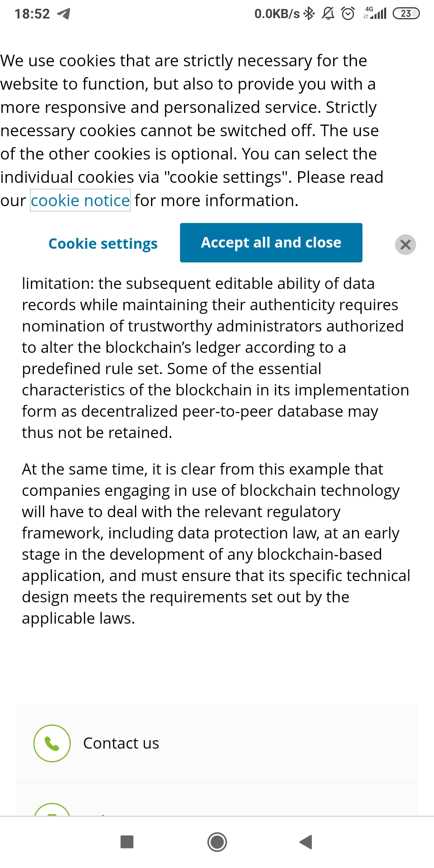Open recent apps with square button
This screenshot has width=434, height=868.
click(x=127, y=841)
